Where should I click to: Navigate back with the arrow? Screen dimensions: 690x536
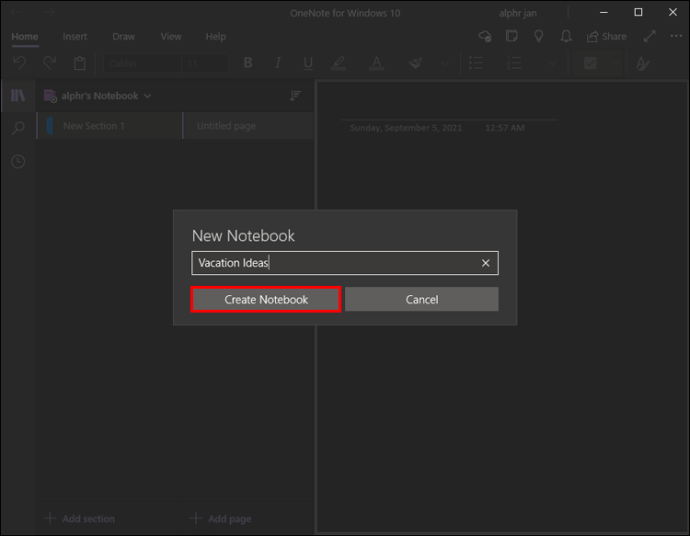pyautogui.click(x=17, y=12)
